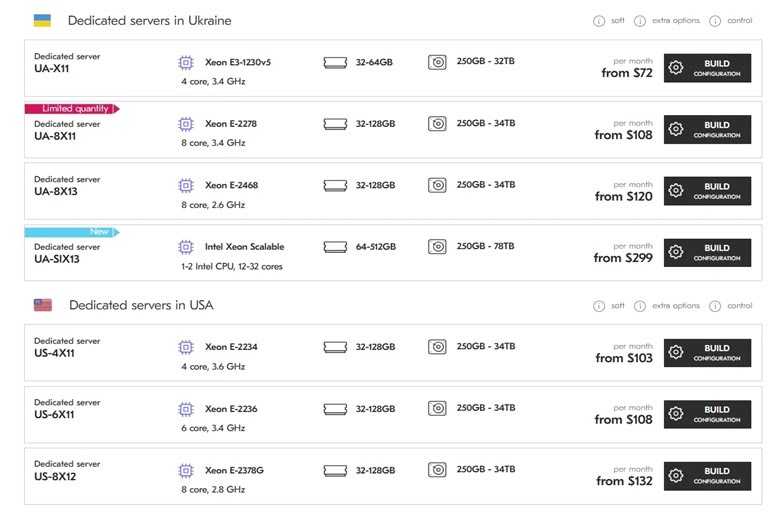
Task: Click the Limited quantity badge
Action: coord(70,108)
